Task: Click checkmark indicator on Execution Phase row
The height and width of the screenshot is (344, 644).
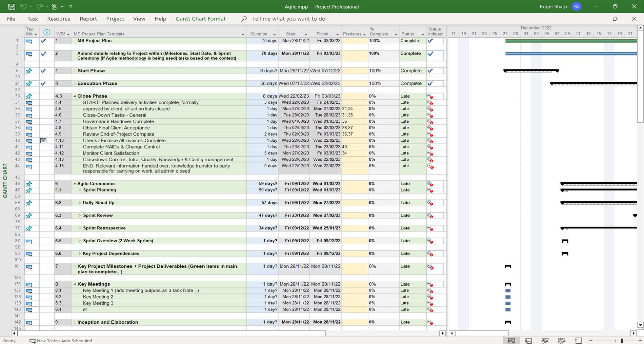Action: pyautogui.click(x=43, y=83)
